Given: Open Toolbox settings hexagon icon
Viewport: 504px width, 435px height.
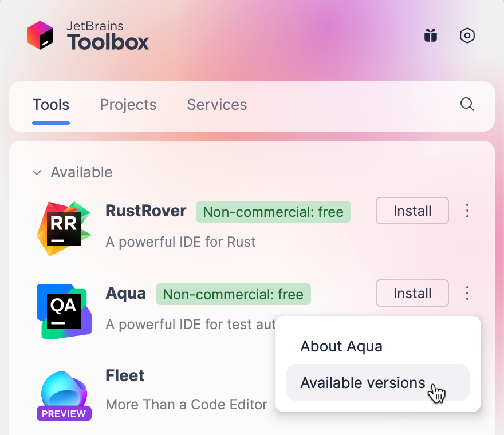Looking at the screenshot, I should click(x=467, y=35).
